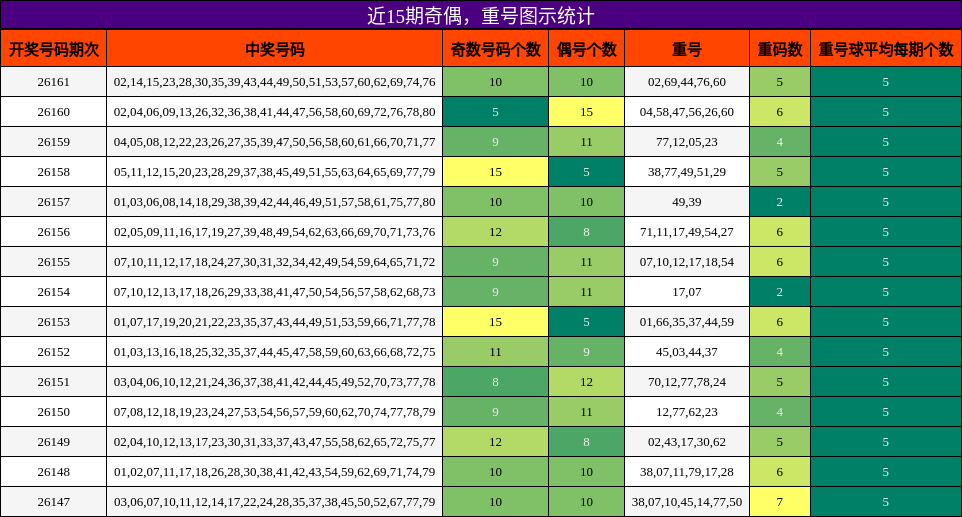Click period number 26148
Screen dimensions: 962x517
tap(53, 472)
